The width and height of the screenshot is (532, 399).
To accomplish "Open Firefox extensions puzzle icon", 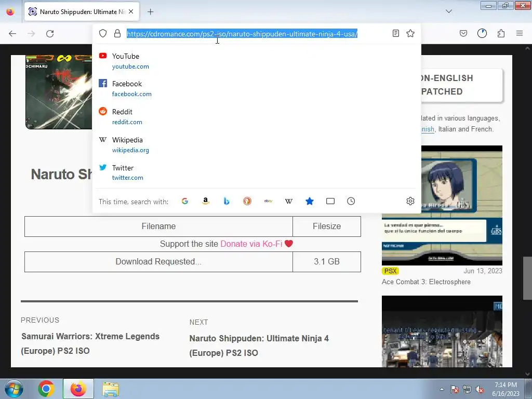I will click(501, 33).
